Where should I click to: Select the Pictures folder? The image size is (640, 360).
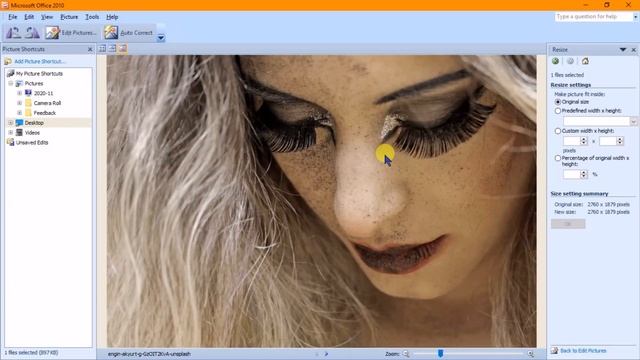click(x=33, y=83)
